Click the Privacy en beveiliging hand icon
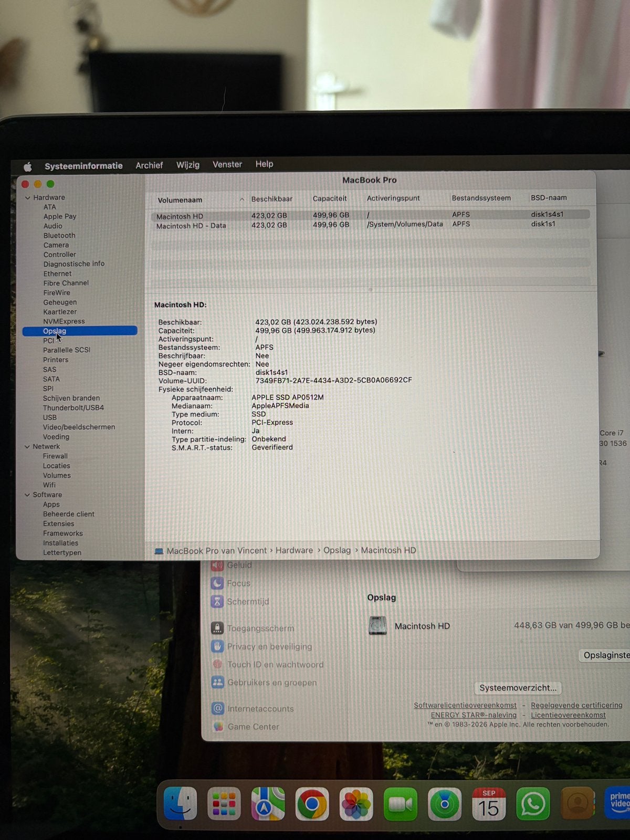Viewport: 630px width, 840px height. click(x=217, y=646)
